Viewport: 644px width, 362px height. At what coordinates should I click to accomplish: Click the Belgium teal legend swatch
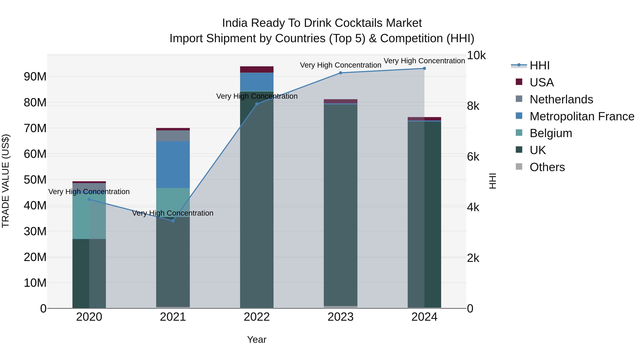pos(519,133)
